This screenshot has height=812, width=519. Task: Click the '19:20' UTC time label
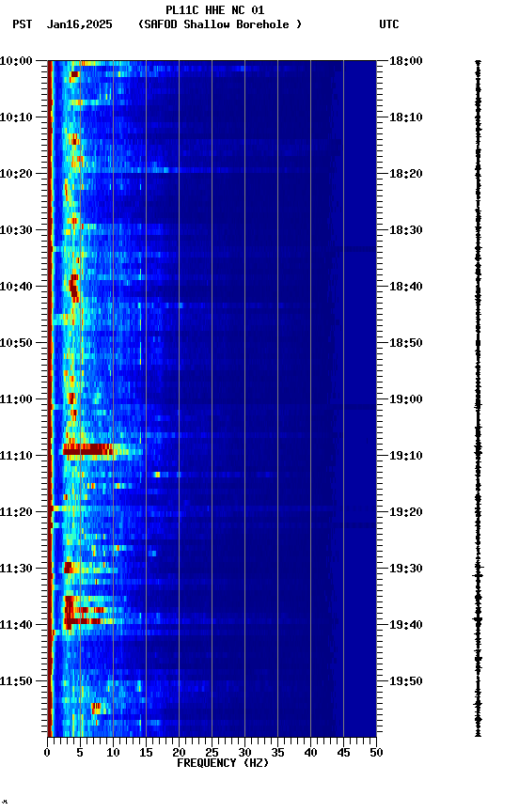(x=406, y=513)
